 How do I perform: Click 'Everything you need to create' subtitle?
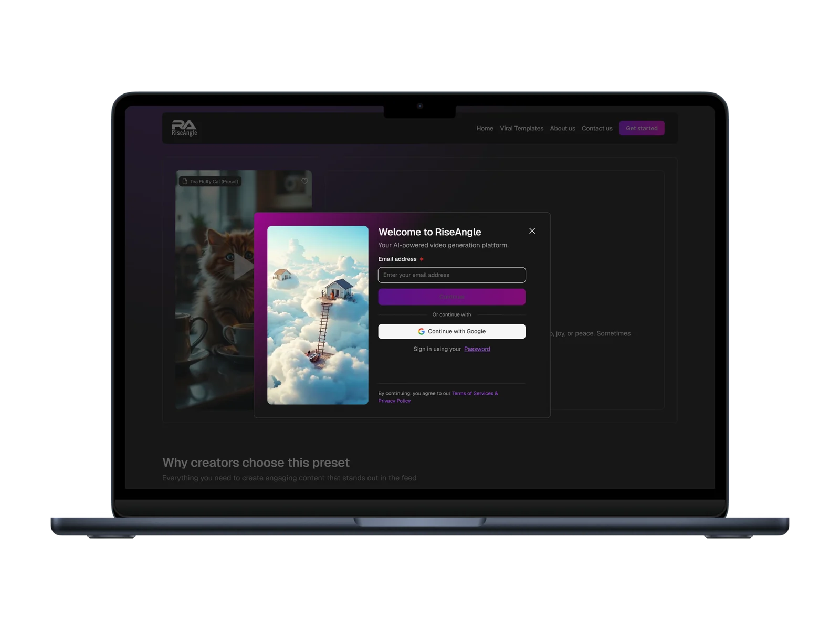[x=289, y=478]
